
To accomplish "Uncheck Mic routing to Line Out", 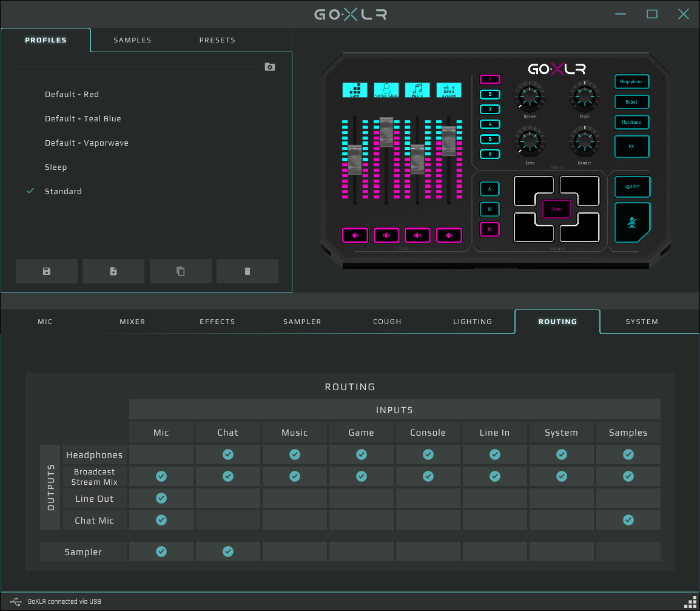I will pos(161,499).
